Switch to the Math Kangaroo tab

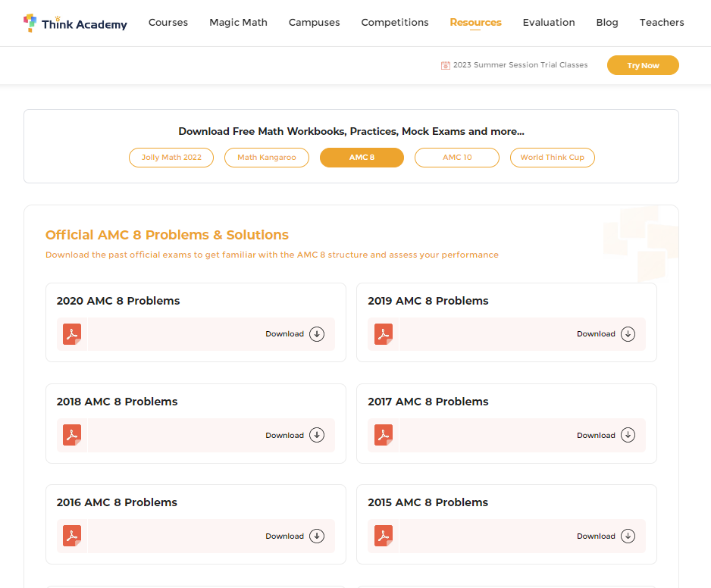267,158
